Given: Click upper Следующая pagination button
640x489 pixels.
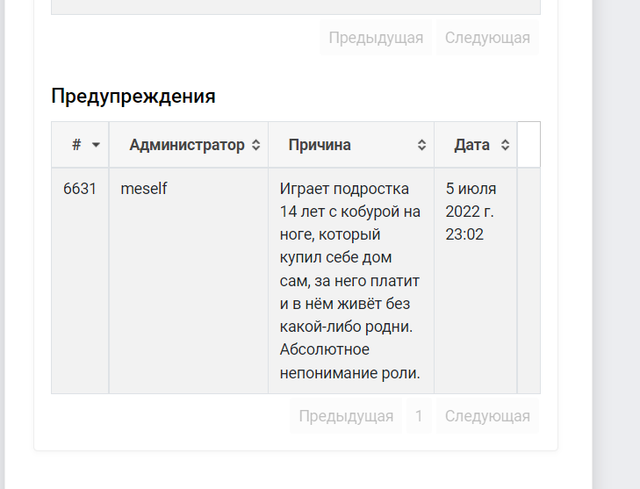Looking at the screenshot, I should point(487,38).
